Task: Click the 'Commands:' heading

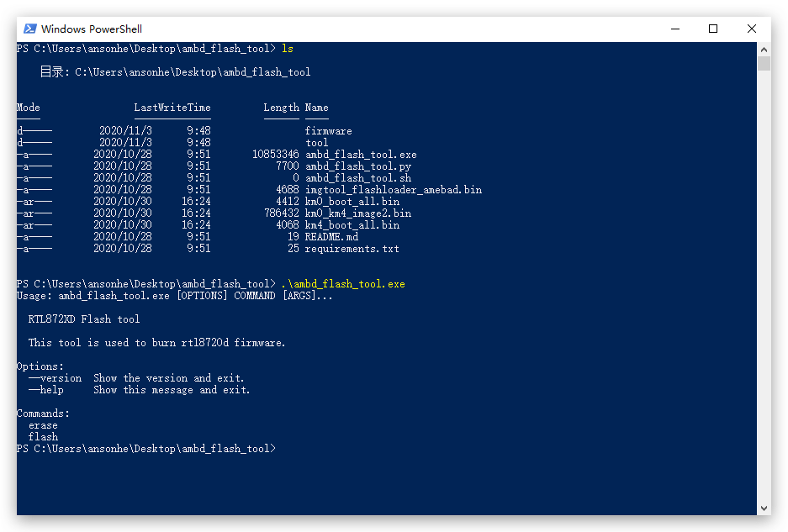Action: coord(43,413)
